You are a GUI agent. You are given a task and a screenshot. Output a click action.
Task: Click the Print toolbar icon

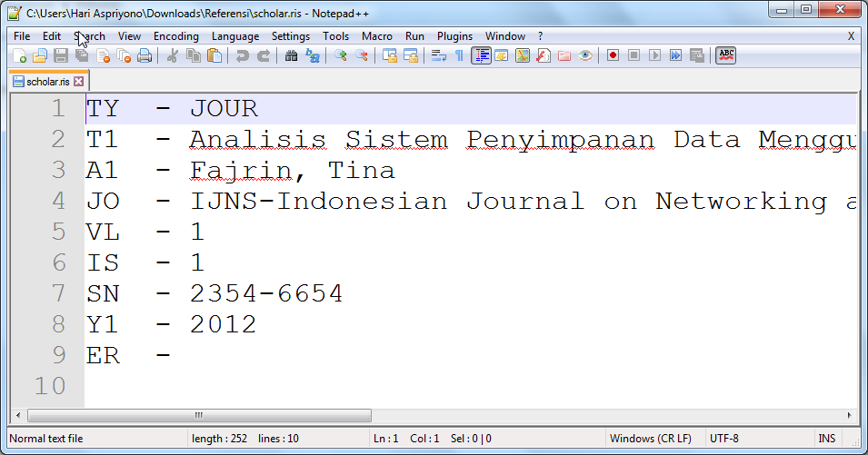pyautogui.click(x=145, y=55)
